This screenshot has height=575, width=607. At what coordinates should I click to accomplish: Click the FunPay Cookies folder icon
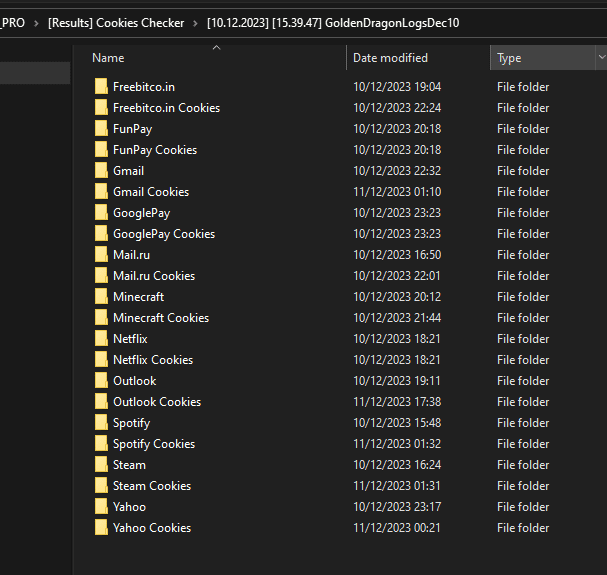click(101, 150)
